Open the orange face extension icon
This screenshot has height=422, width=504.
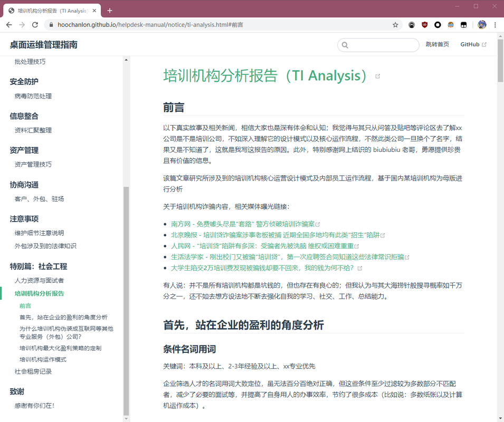pyautogui.click(x=451, y=25)
